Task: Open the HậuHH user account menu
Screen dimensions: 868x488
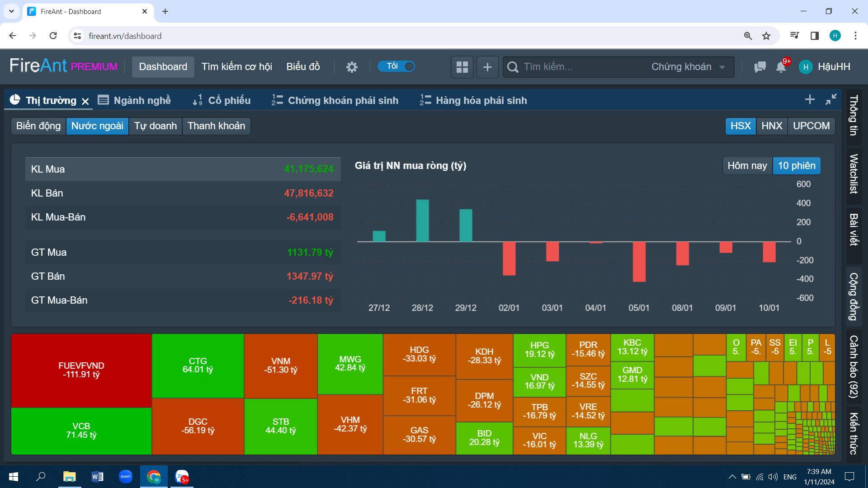Action: [x=826, y=67]
